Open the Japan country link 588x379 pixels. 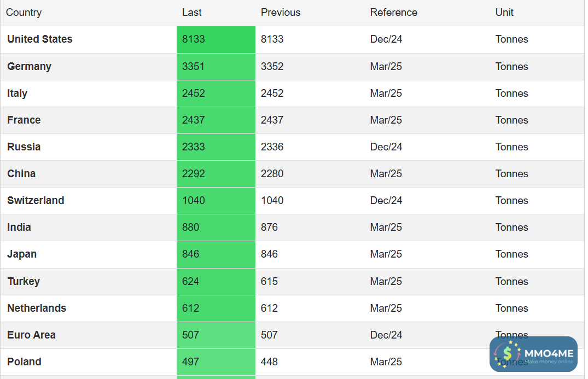click(22, 254)
